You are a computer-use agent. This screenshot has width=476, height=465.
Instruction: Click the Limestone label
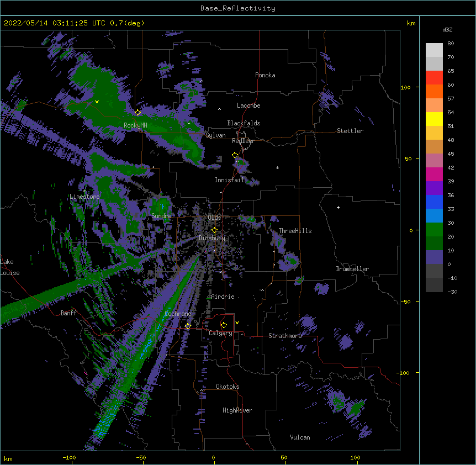[x=84, y=197]
